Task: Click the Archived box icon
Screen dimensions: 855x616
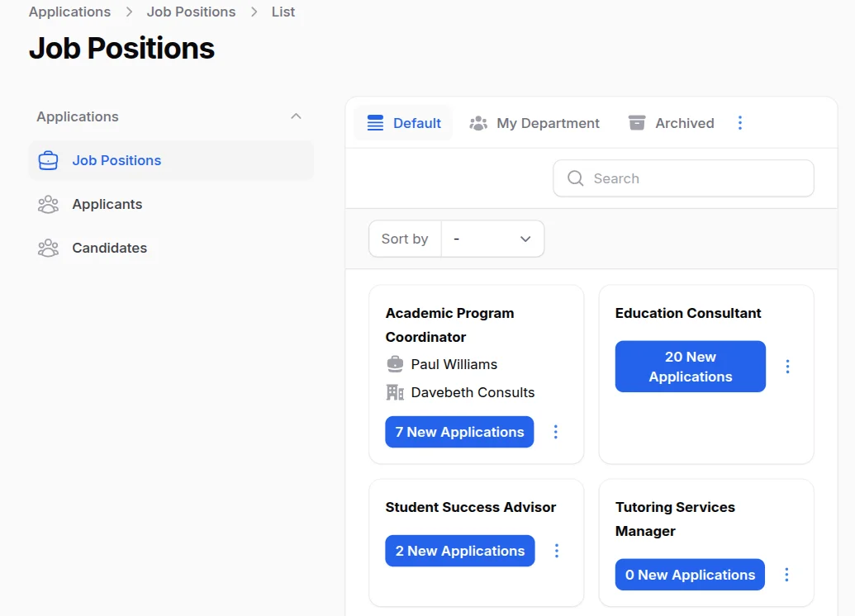Action: point(637,123)
